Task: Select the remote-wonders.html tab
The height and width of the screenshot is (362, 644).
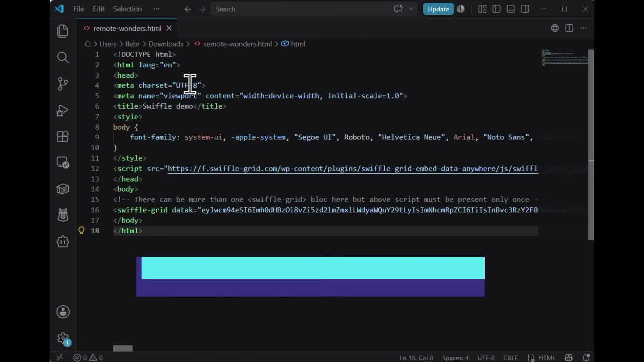Action: pyautogui.click(x=127, y=28)
